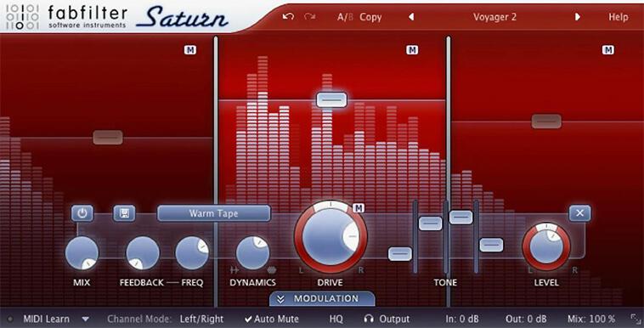Click the save band preset icon
Viewport: 644px width, 328px height.
[124, 213]
